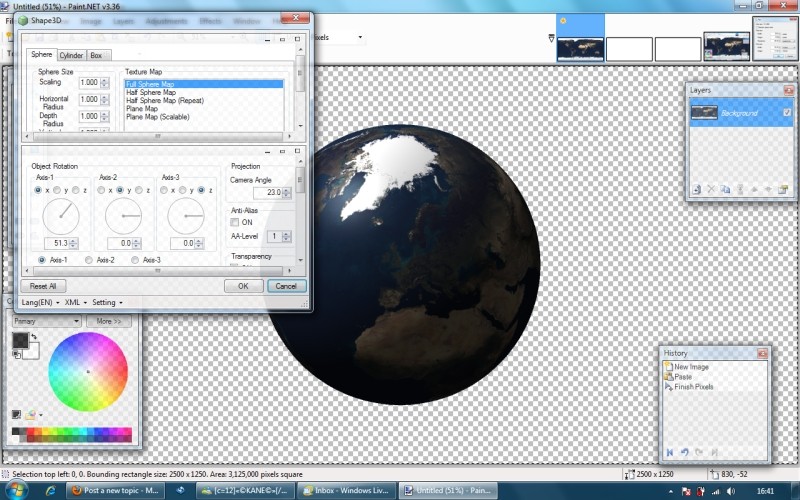Switch to the Cylinder tab
Viewport: 800px width, 500px height.
click(x=71, y=55)
